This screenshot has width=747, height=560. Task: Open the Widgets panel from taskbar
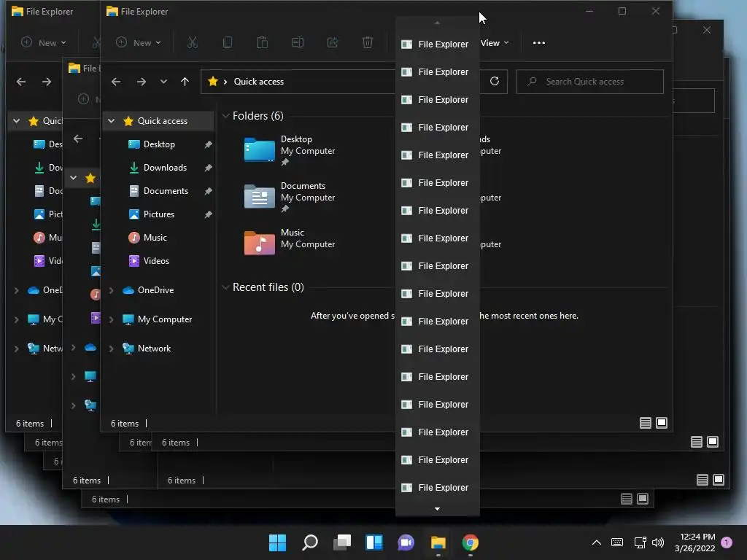click(x=374, y=542)
